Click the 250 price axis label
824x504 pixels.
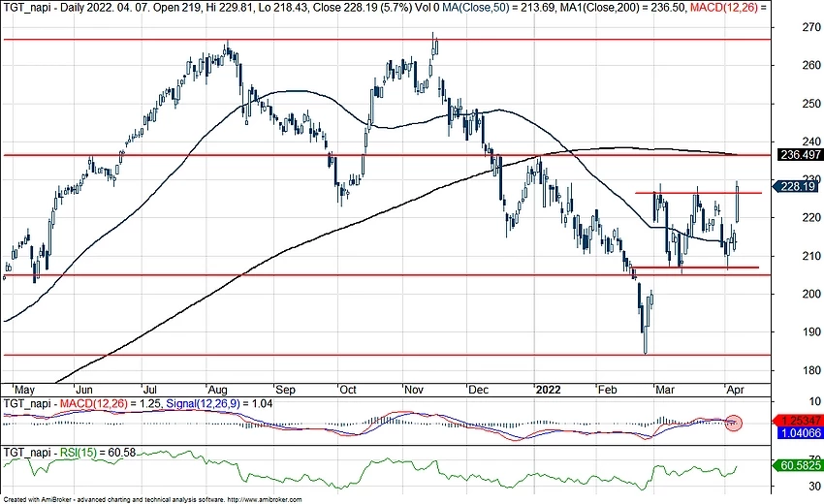click(810, 104)
